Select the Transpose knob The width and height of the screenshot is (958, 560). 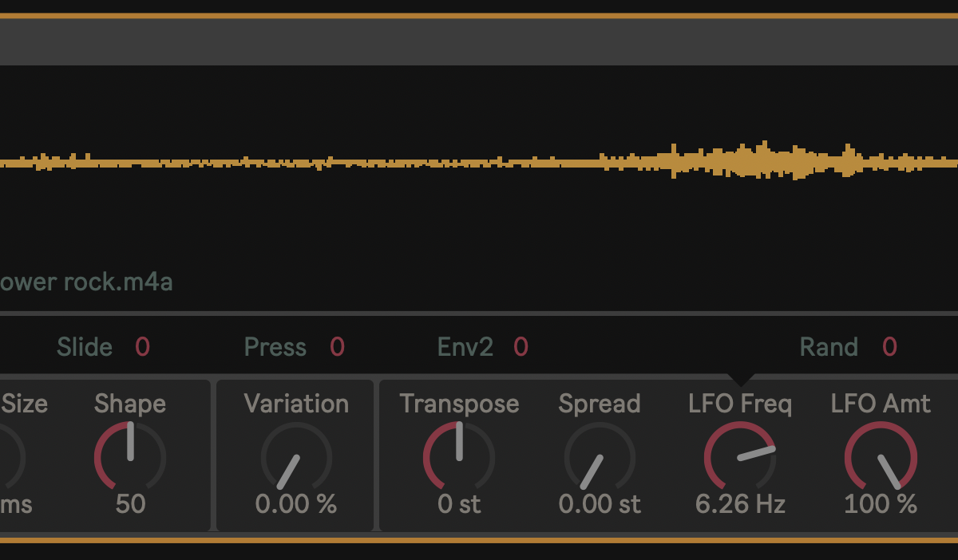459,457
